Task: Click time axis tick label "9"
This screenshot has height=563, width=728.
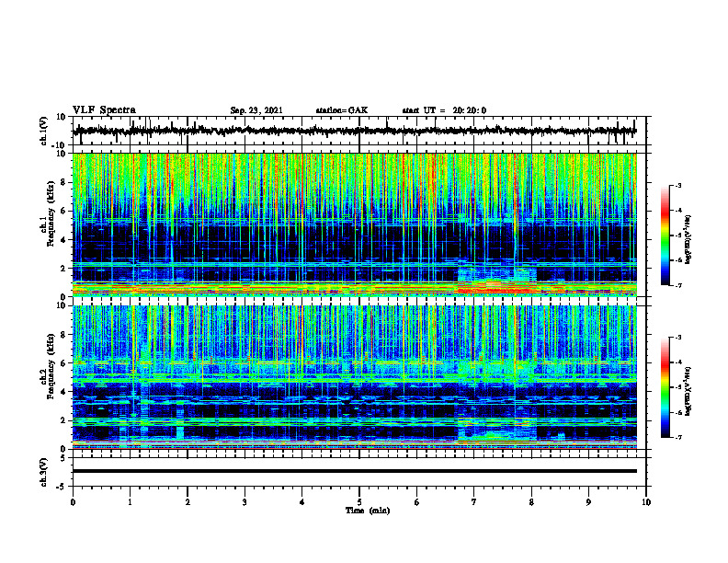Action: [588, 502]
